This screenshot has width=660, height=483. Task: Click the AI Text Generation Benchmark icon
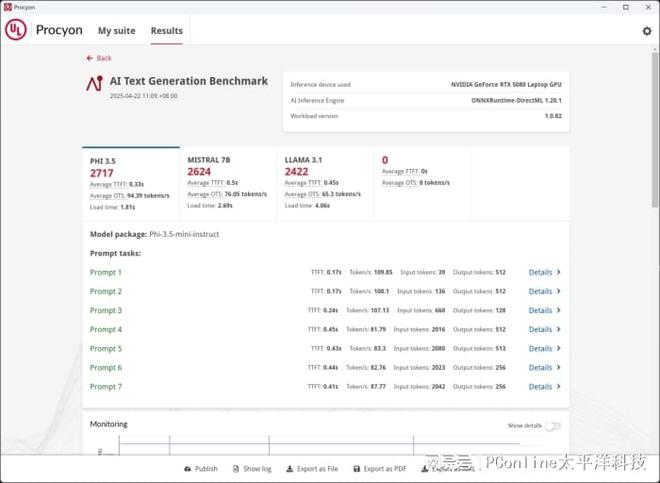[95, 83]
